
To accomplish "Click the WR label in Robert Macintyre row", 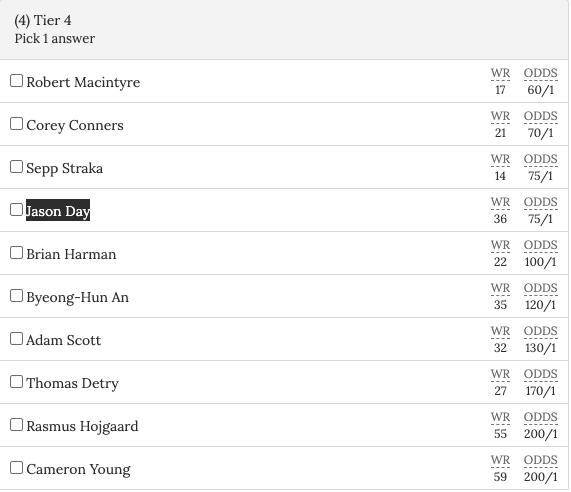I will 500,73.
